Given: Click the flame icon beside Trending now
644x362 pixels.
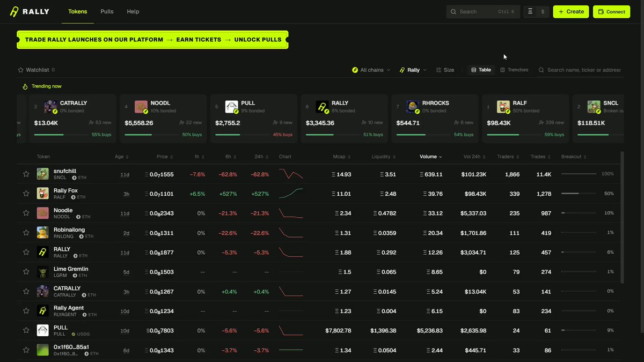Looking at the screenshot, I should pyautogui.click(x=25, y=86).
